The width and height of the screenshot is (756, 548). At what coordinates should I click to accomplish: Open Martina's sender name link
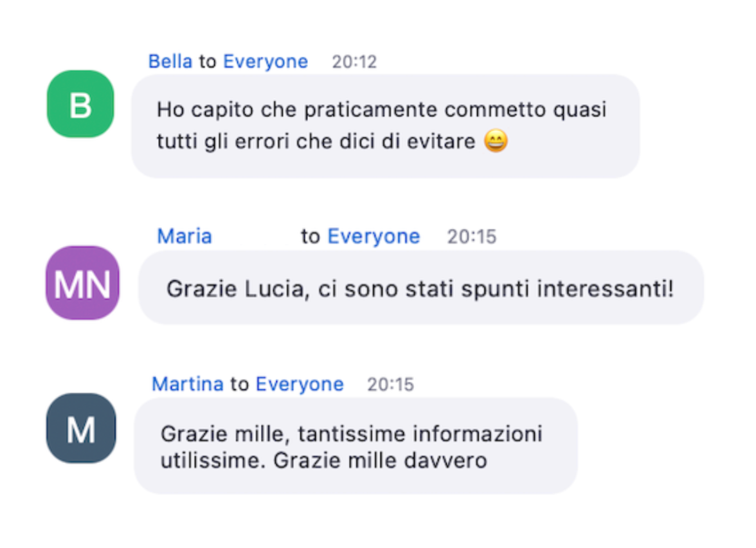[188, 384]
